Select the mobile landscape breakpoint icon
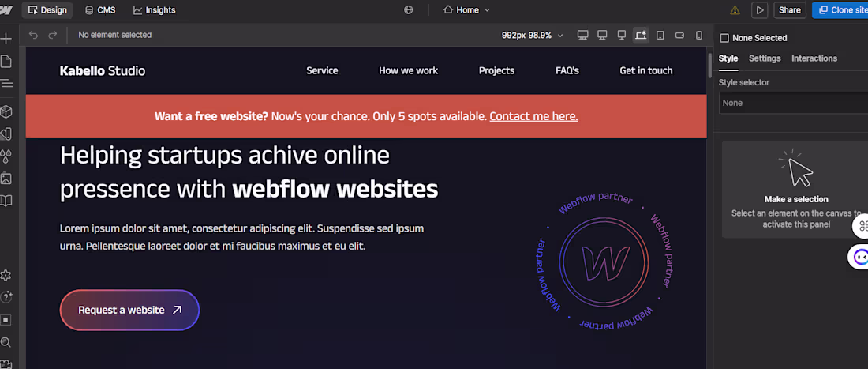 [679, 35]
